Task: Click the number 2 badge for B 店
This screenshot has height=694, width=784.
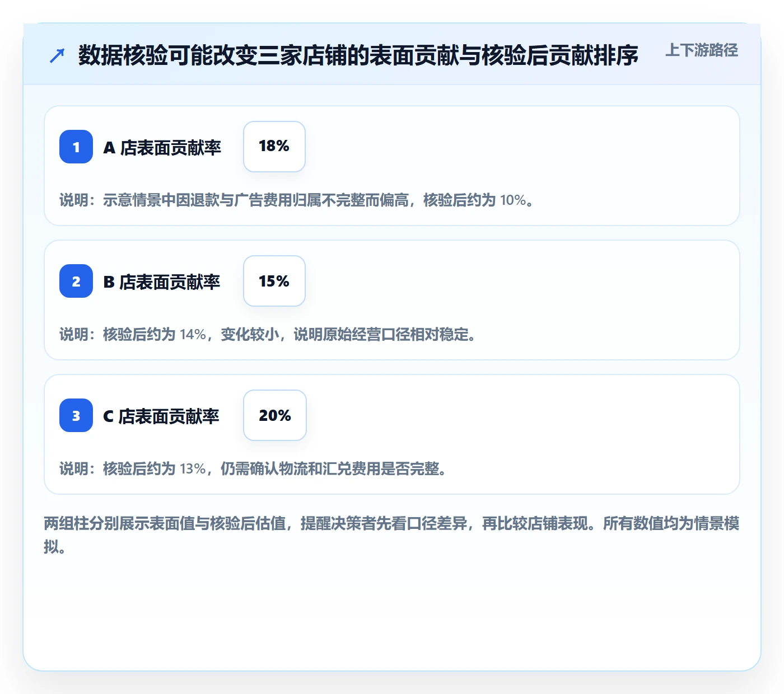Action: 76,281
